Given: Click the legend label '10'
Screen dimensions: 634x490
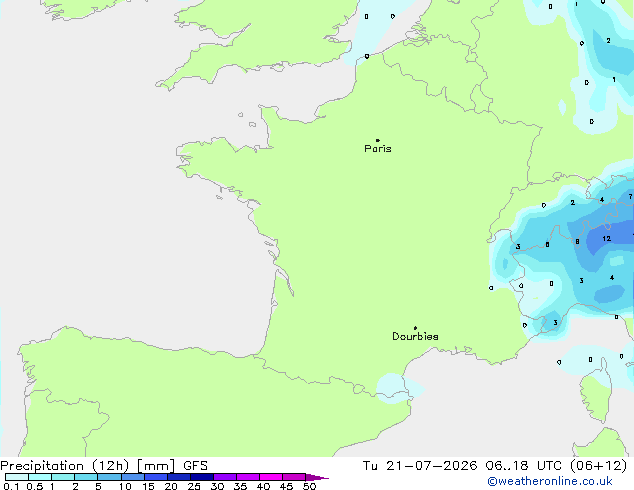Looking at the screenshot, I should [125, 486].
